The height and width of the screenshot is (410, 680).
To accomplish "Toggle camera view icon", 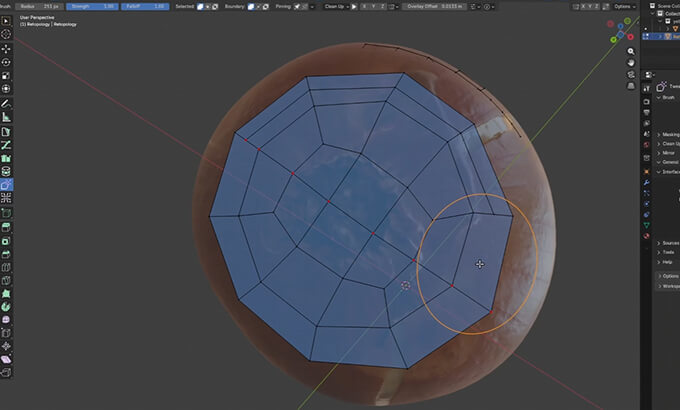I will [631, 77].
